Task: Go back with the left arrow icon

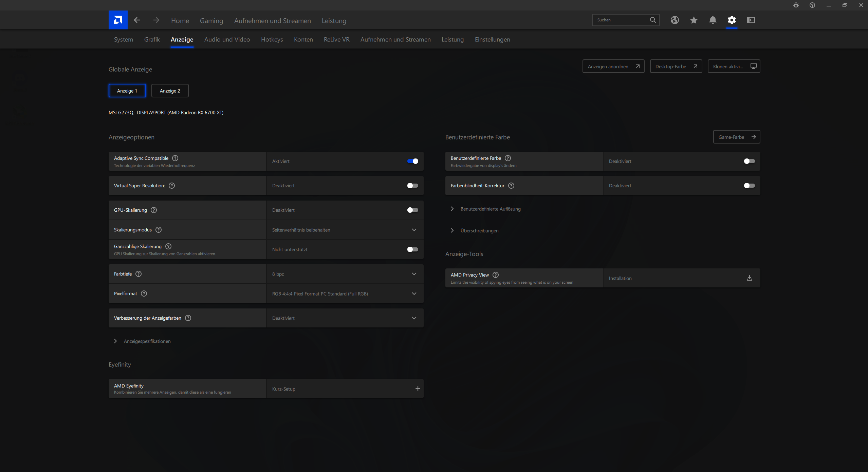Action: click(137, 20)
